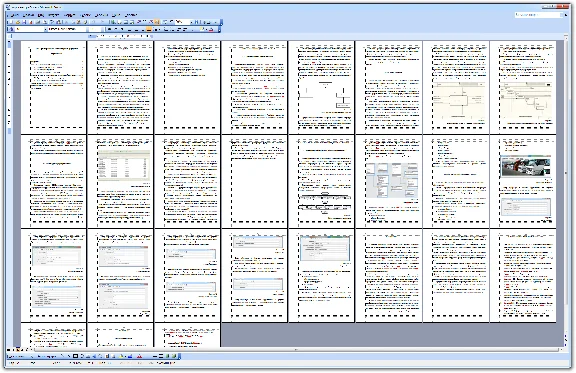Align text right
The height and width of the screenshot is (373, 576).
point(142,29)
